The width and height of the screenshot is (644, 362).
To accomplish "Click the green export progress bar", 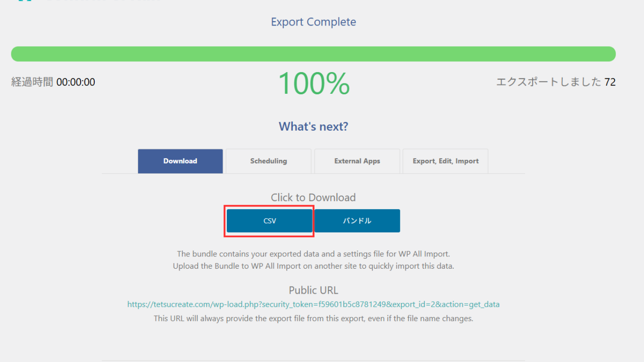I will (313, 54).
